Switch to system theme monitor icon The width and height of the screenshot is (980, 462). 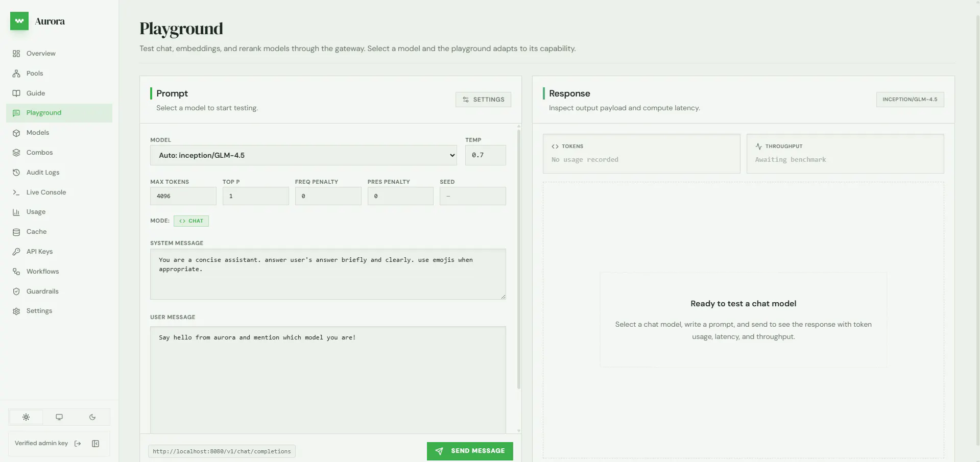pyautogui.click(x=59, y=417)
